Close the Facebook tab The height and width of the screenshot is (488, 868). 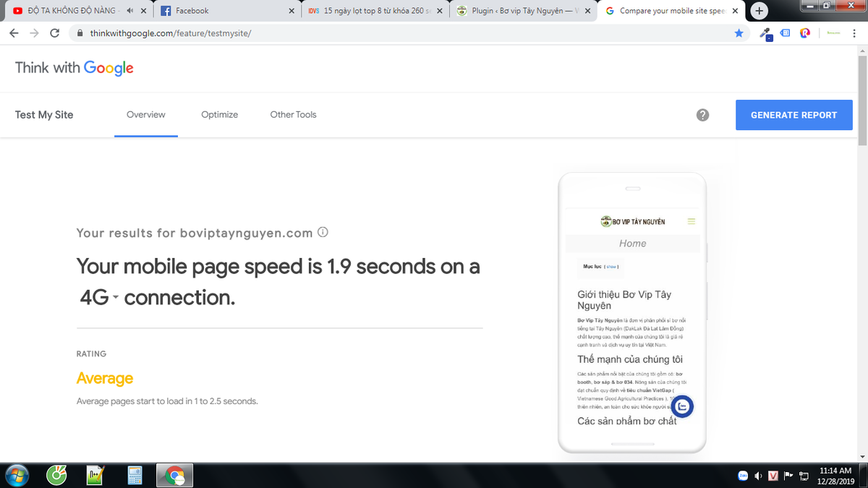pos(292,11)
